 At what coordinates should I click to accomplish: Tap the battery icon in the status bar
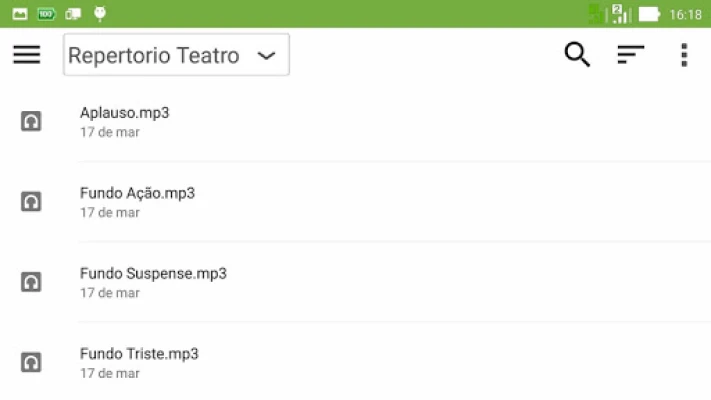(x=649, y=14)
